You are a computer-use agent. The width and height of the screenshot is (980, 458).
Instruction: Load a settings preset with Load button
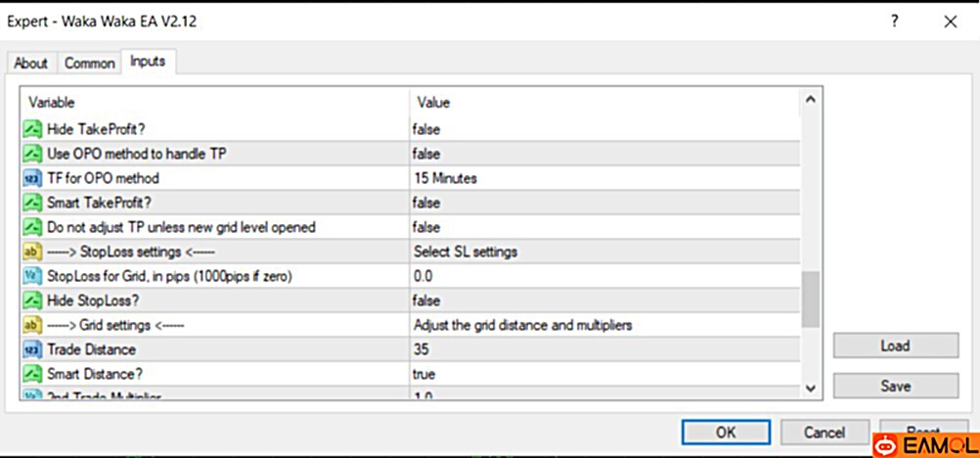[896, 345]
